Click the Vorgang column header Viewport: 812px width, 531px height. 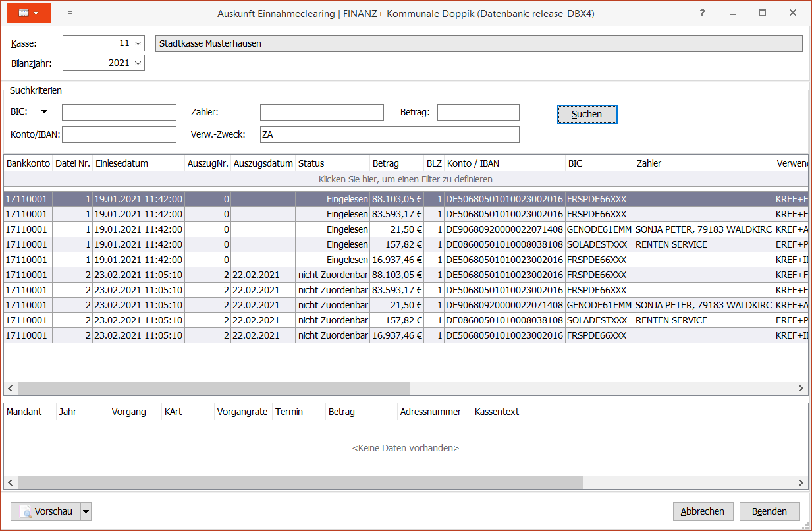tap(136, 412)
